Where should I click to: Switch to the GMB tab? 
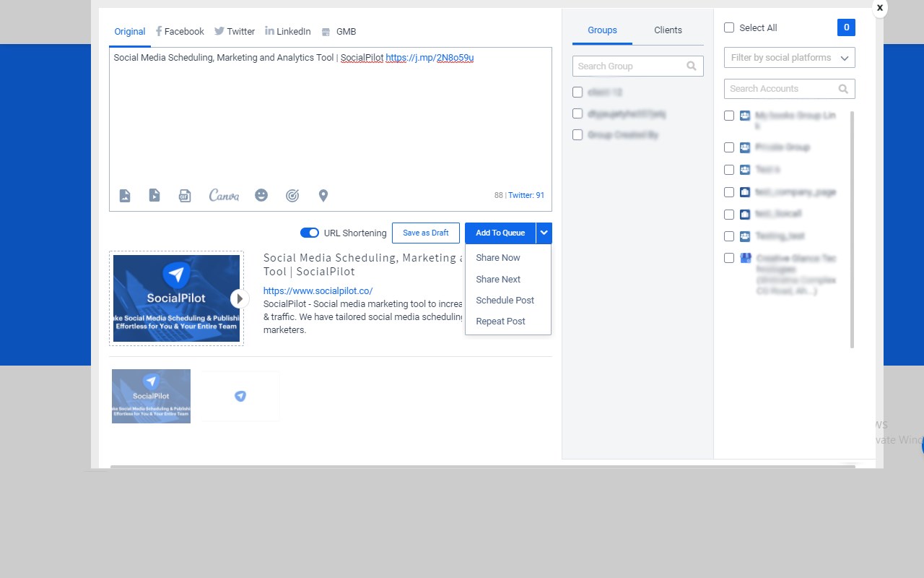(x=339, y=32)
